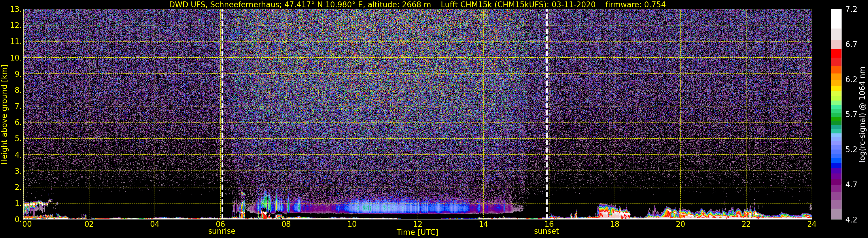Click the time tick label '16'
This screenshot has height=238, width=868.
tap(549, 224)
